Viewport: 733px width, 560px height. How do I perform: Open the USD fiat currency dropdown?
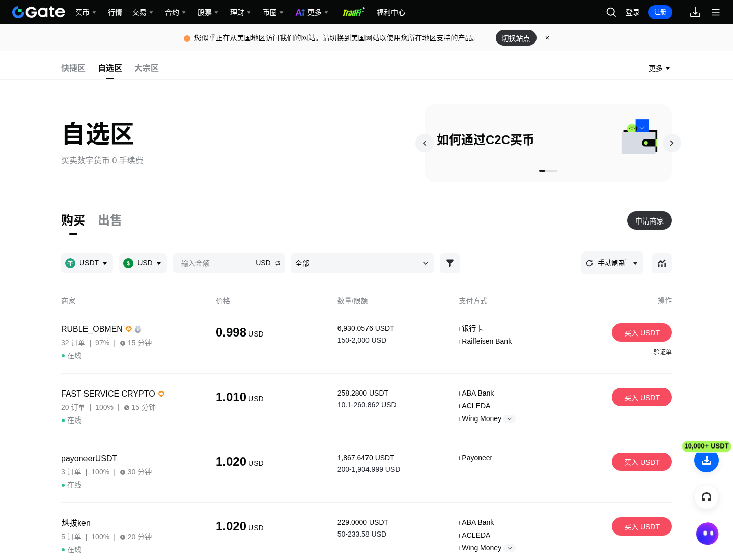pyautogui.click(x=143, y=263)
